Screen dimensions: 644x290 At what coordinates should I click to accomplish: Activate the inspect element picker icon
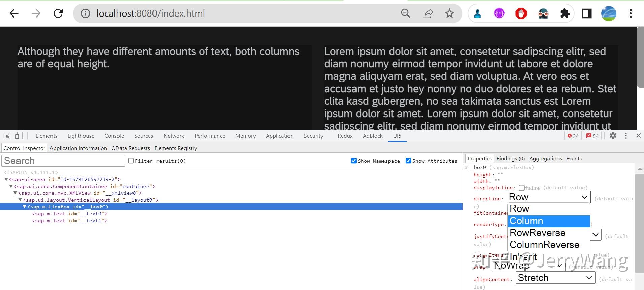[7, 136]
